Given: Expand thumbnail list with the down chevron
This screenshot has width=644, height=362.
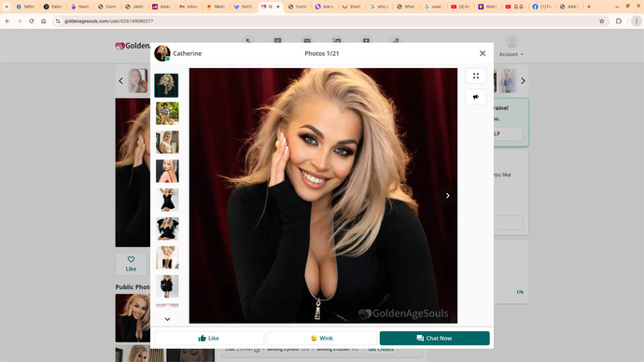Looking at the screenshot, I should pos(167,319).
